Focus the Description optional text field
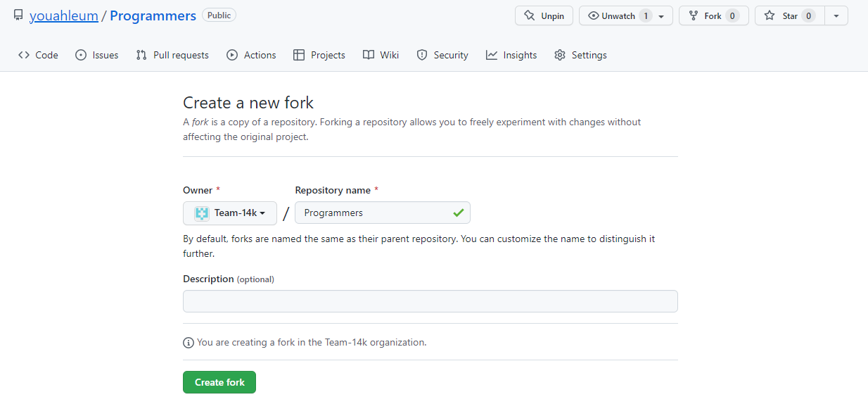Viewport: 868px width, 411px height. pyautogui.click(x=430, y=301)
